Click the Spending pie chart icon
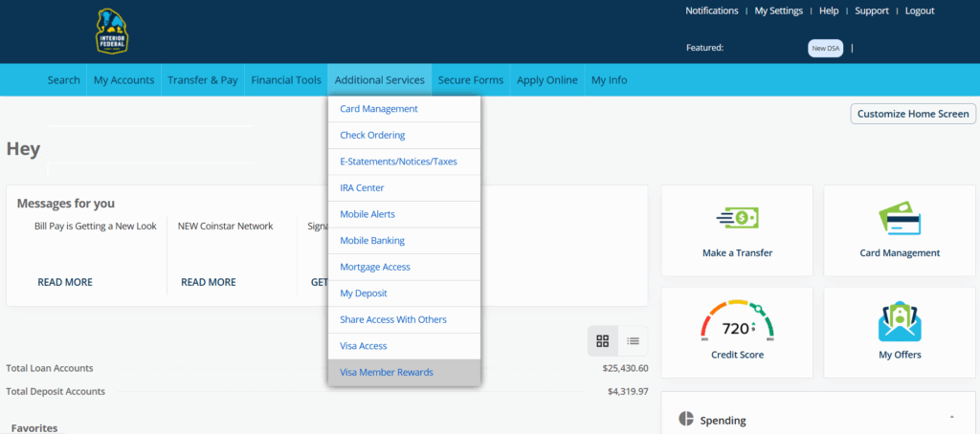980x434 pixels. (x=686, y=419)
